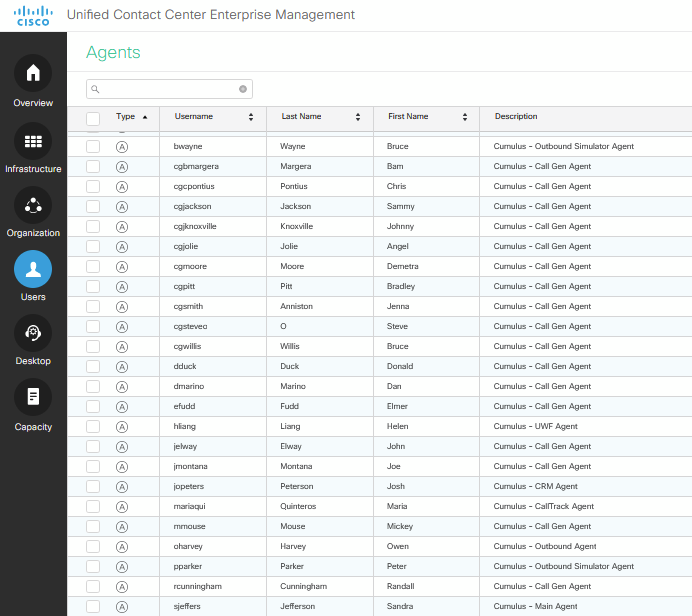Check the box for cgjackson row
Image resolution: width=692 pixels, height=616 pixels.
(x=93, y=206)
